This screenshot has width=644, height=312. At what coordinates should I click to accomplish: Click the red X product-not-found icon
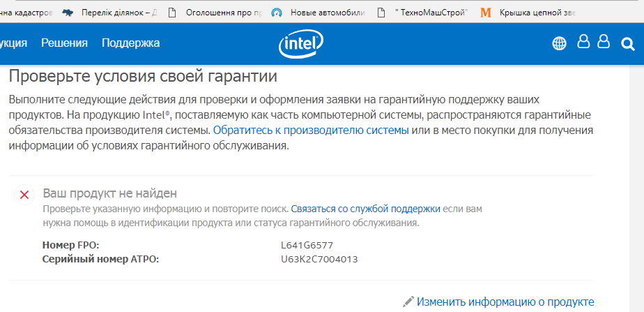tap(24, 195)
